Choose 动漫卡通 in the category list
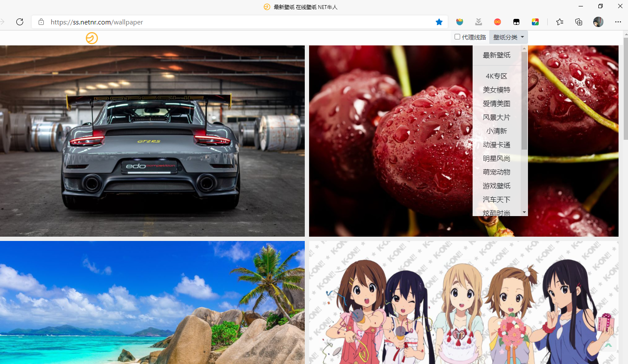This screenshot has height=364, width=628. point(497,145)
